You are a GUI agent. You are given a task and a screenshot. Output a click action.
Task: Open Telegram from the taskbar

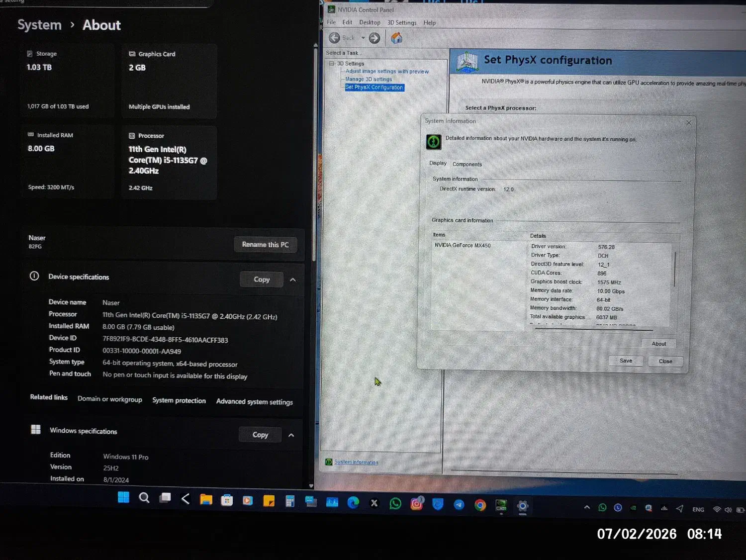[x=459, y=505]
